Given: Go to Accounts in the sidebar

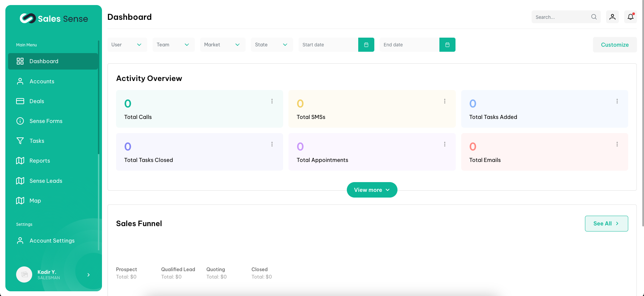Looking at the screenshot, I should pyautogui.click(x=42, y=81).
